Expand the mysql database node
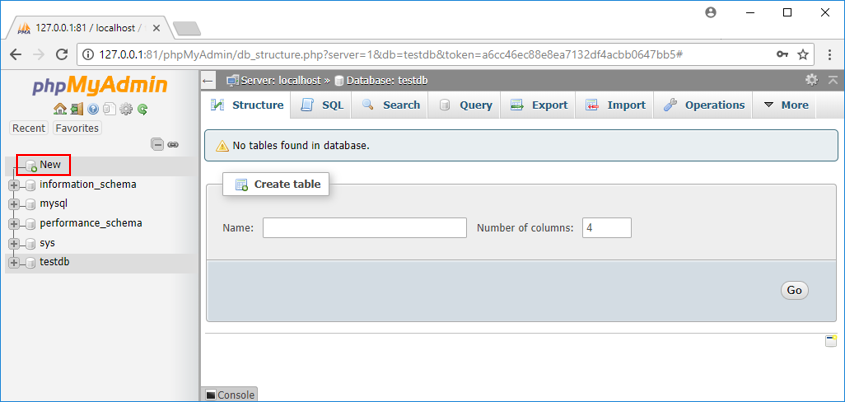The height and width of the screenshot is (402, 845). click(14, 204)
